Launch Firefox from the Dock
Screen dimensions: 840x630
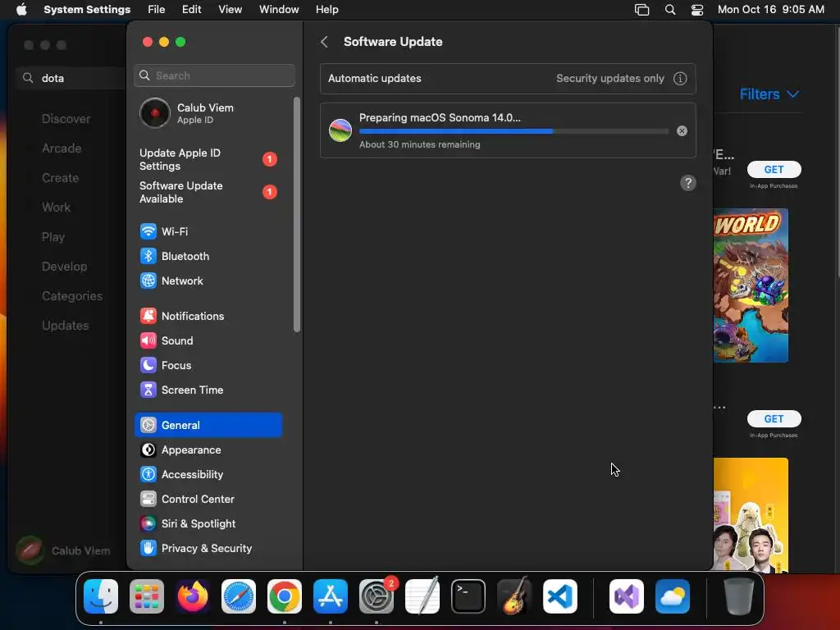(x=193, y=596)
